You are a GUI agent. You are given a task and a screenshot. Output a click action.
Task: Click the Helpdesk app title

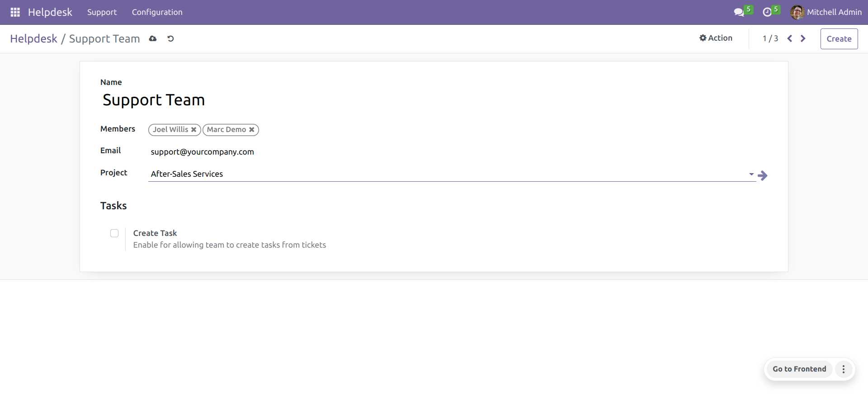coord(50,12)
